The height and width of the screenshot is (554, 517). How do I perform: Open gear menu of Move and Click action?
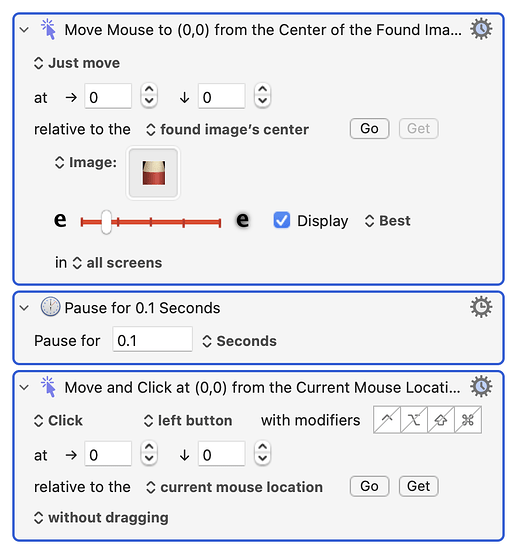point(481,387)
